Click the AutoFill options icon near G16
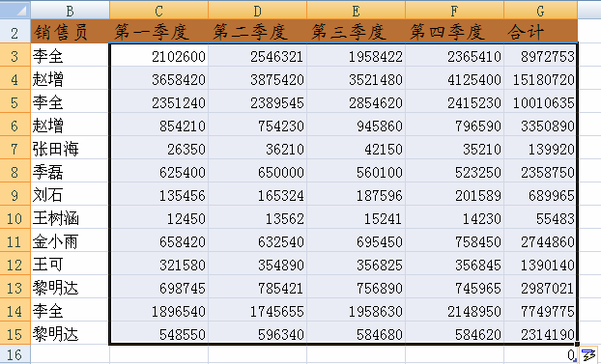The height and width of the screenshot is (364, 601). [x=588, y=354]
